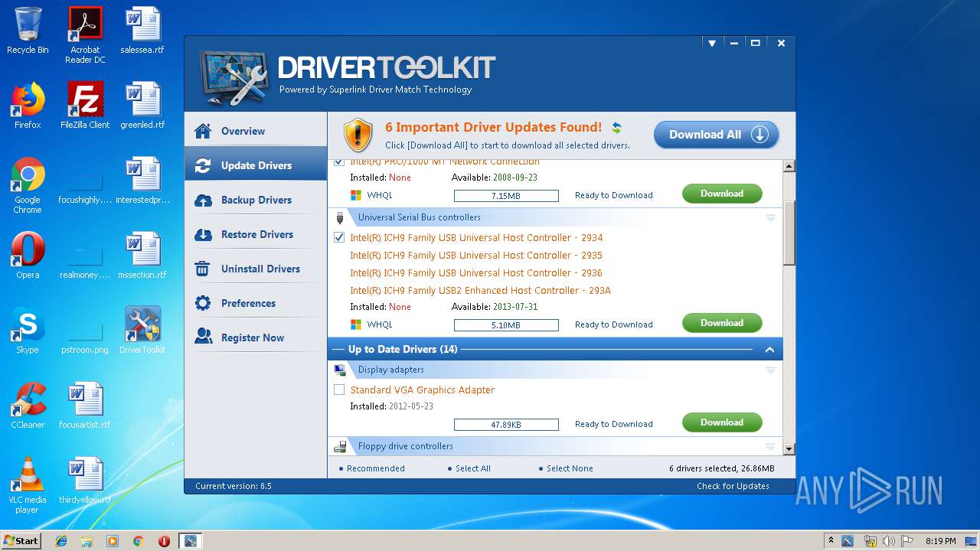Image resolution: width=980 pixels, height=551 pixels.
Task: Download the ICH9 USB controller driver
Action: pos(722,323)
